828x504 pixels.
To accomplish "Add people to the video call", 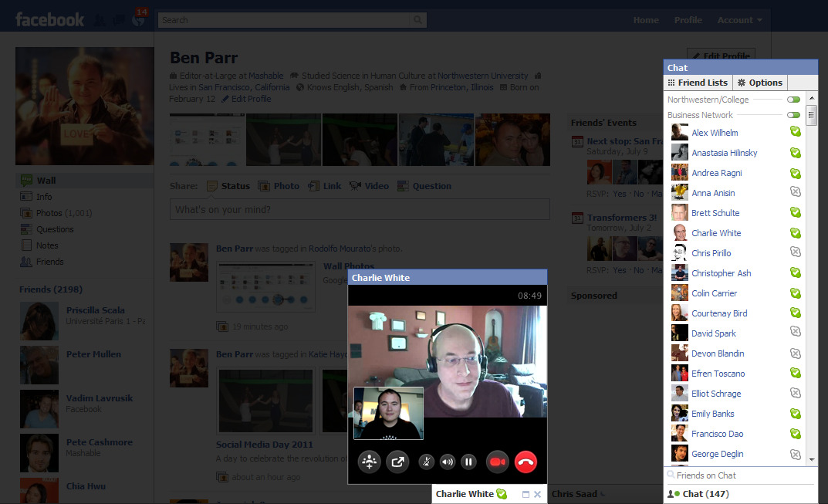I will (x=369, y=462).
